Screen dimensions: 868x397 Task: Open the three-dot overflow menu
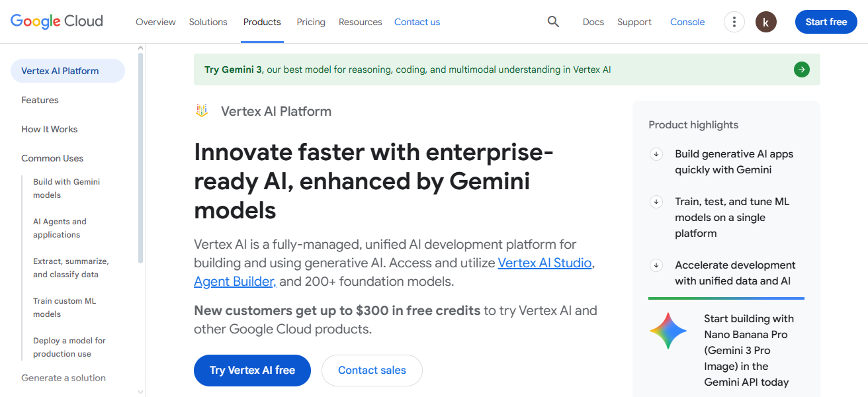coord(734,21)
